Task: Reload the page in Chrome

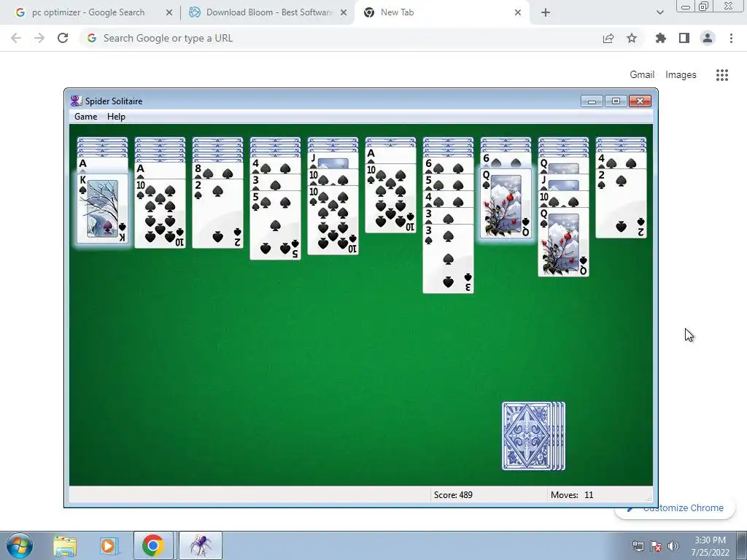Action: click(63, 38)
